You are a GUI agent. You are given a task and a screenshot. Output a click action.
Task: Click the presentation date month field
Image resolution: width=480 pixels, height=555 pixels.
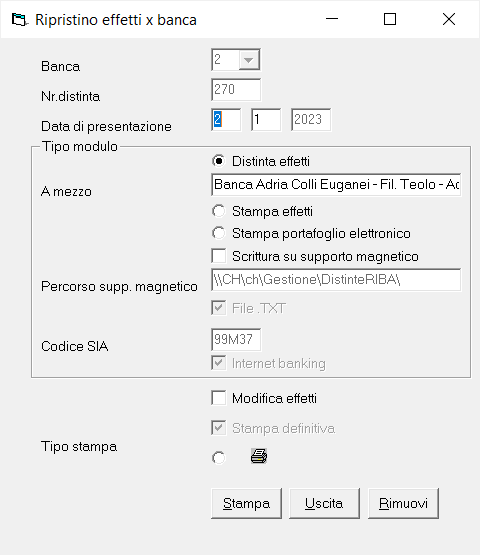click(x=266, y=120)
